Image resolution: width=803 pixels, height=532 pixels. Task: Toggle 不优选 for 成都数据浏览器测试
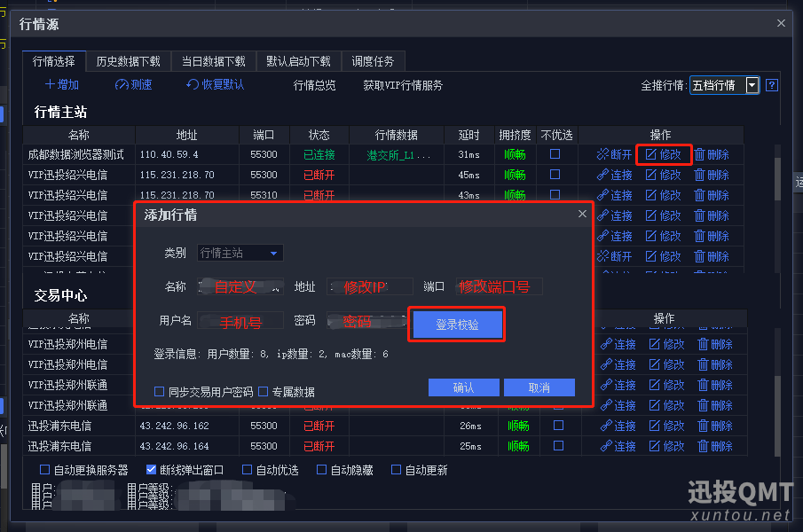[x=555, y=154]
